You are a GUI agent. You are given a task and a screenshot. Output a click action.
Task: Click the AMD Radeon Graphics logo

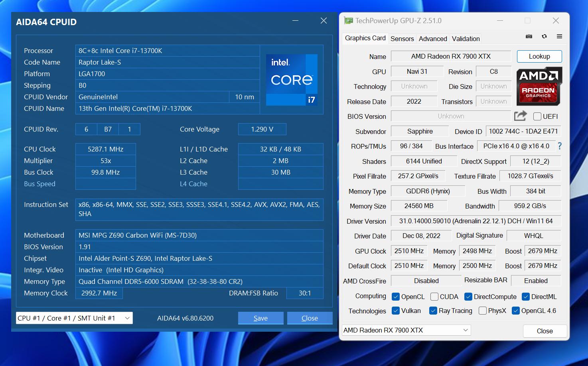[x=539, y=86]
